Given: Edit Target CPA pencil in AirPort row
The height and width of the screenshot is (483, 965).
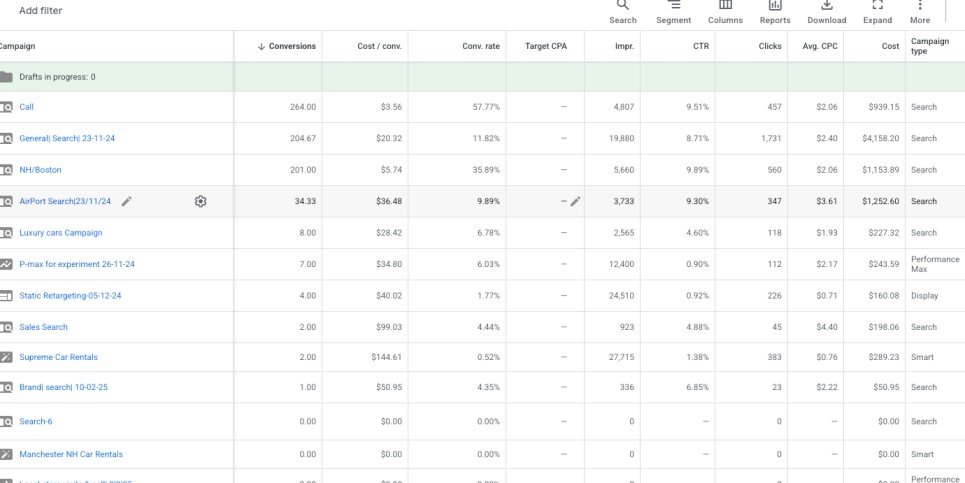Looking at the screenshot, I should [575, 201].
